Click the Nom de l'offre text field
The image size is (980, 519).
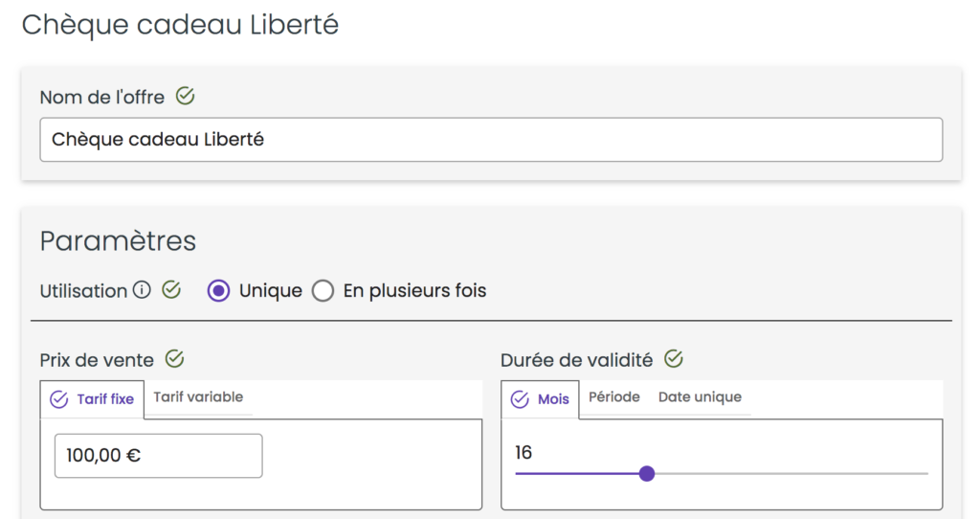(x=491, y=140)
